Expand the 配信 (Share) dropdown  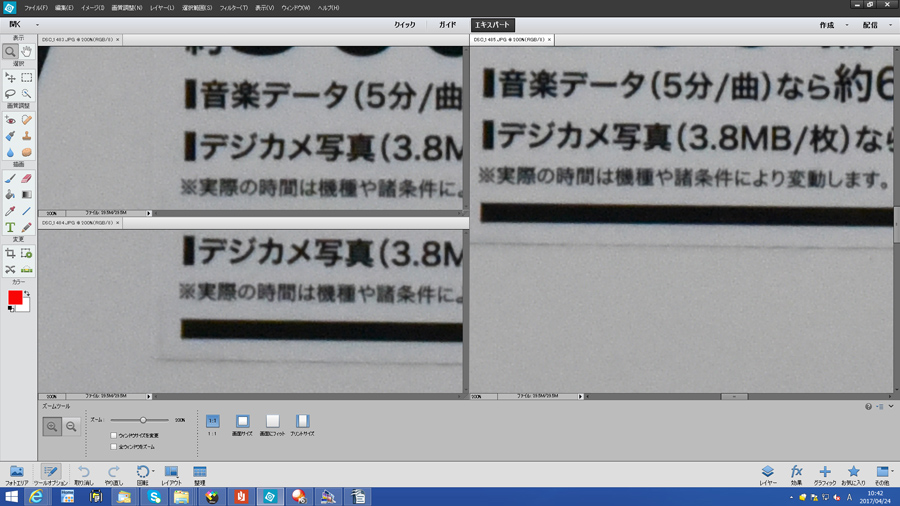click(889, 25)
